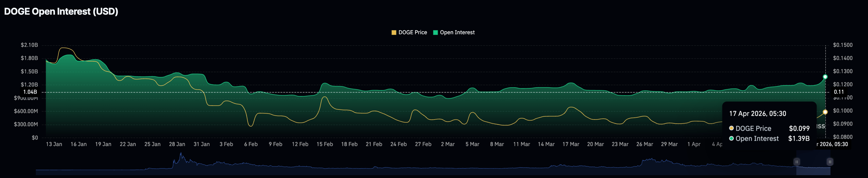Click the yellow DOGE Price legend swatch
This screenshot has height=178, width=868.
pos(394,32)
